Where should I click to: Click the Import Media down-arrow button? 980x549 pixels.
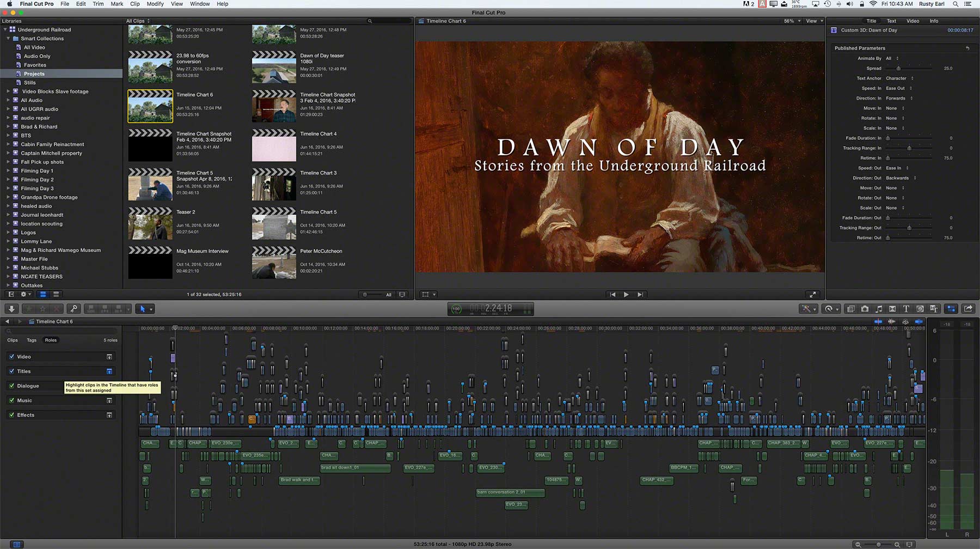[x=11, y=309]
